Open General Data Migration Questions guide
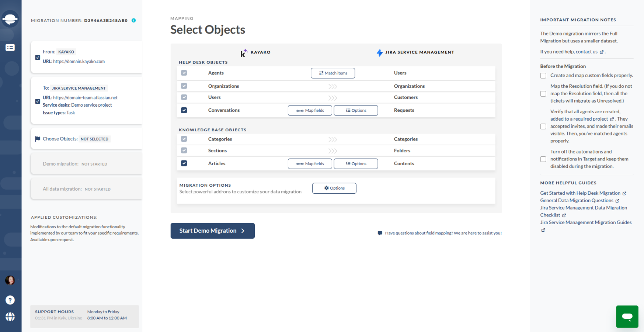Screen dimensions: 644x332 pyautogui.click(x=577, y=200)
